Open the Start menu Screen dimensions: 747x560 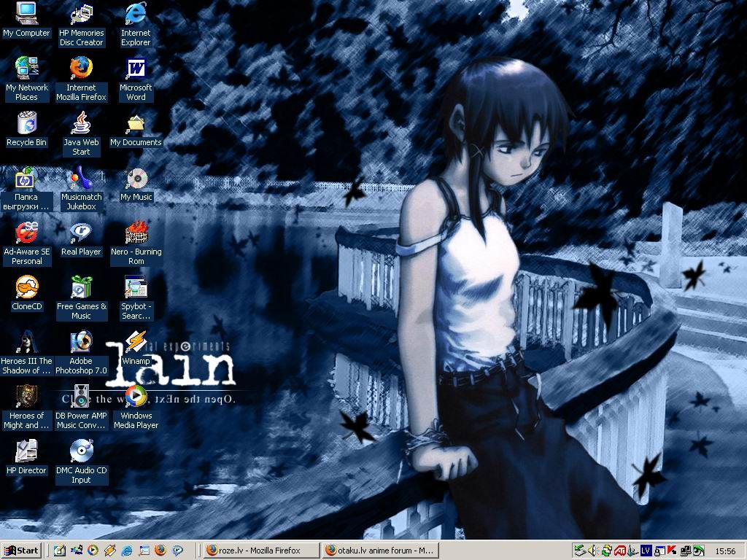pos(22,551)
